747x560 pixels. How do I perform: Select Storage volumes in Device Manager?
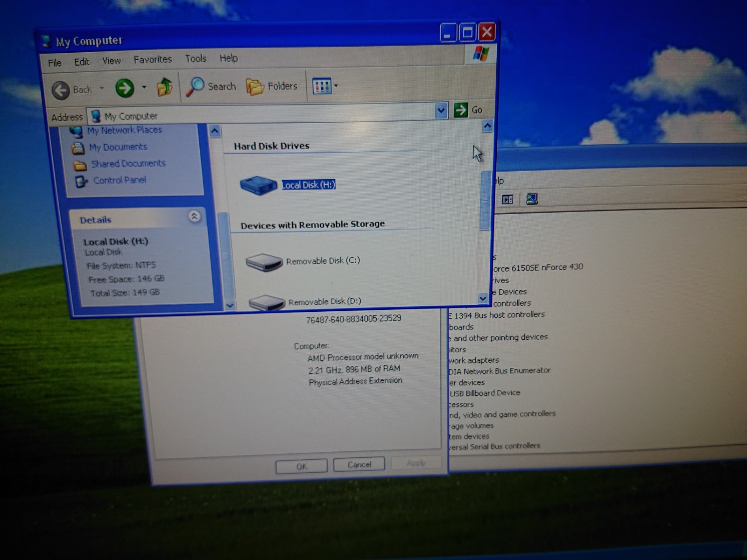471,426
